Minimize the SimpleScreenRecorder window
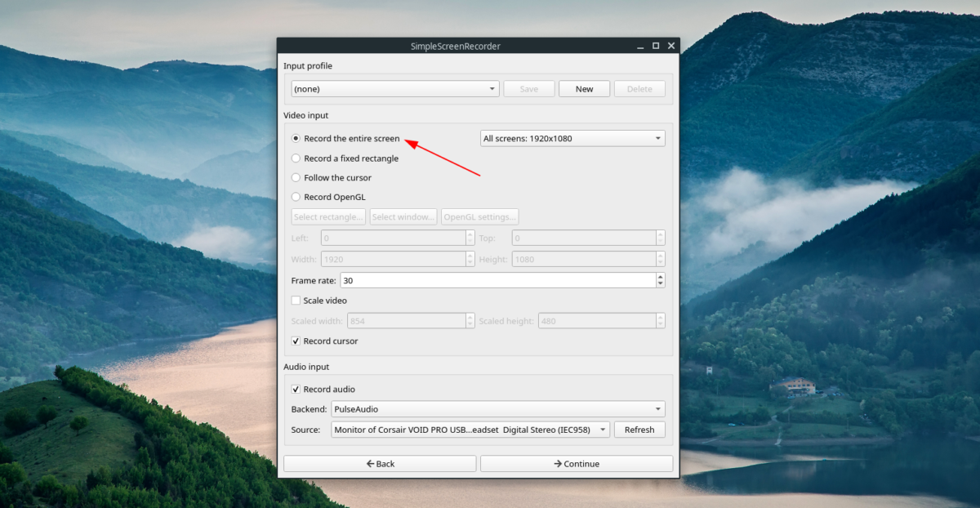 pos(640,46)
